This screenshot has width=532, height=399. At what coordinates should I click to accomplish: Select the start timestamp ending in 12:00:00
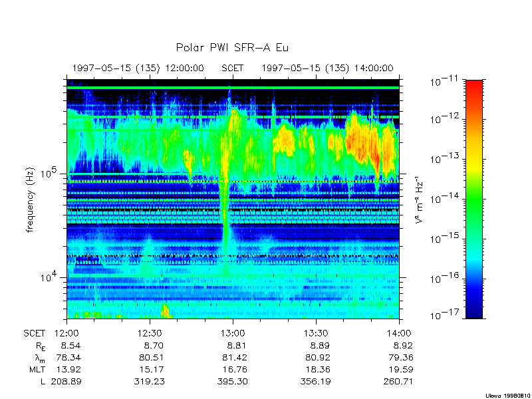click(138, 68)
